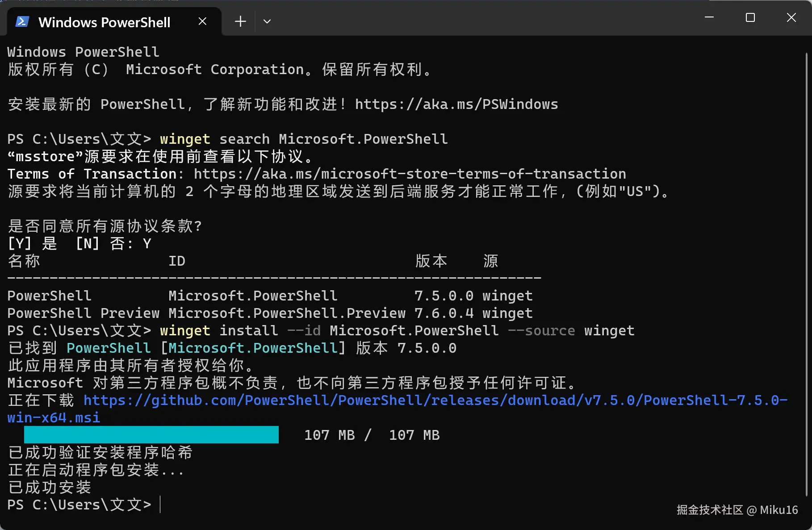Screen dimensions: 812x530
Task: Click the '--source' option in the install command
Action: pyautogui.click(x=541, y=331)
